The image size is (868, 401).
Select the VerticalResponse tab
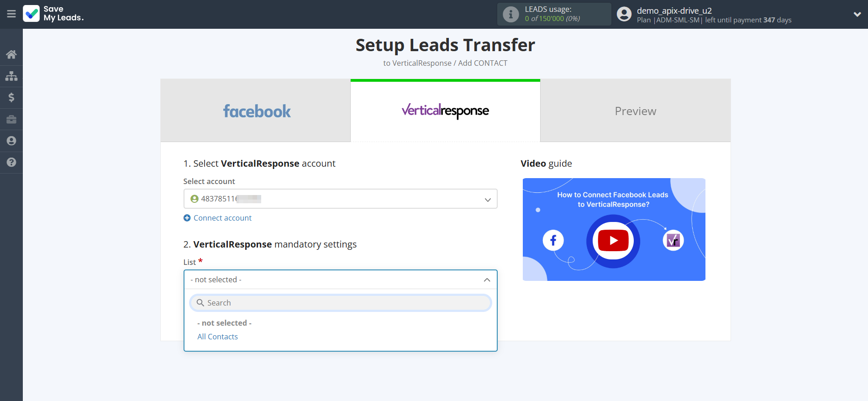coord(445,111)
